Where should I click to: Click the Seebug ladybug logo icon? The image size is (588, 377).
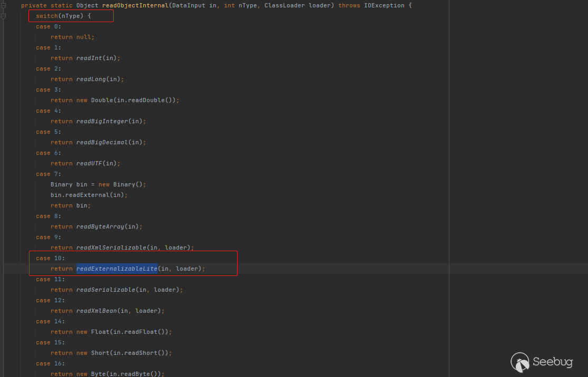click(x=520, y=362)
